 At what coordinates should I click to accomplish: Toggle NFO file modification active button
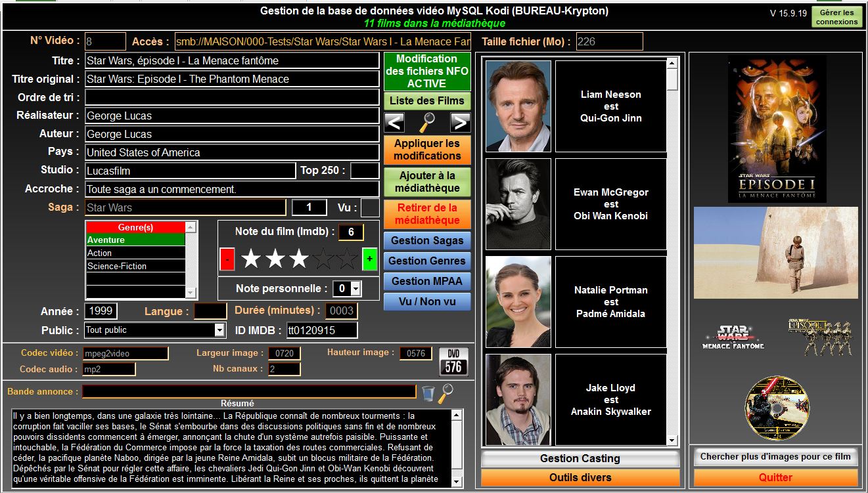point(427,72)
